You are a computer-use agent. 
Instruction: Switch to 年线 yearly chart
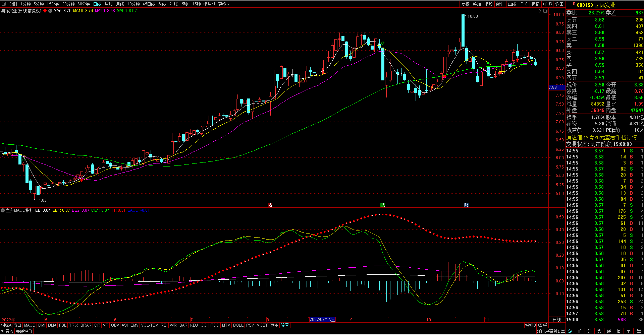174,4
